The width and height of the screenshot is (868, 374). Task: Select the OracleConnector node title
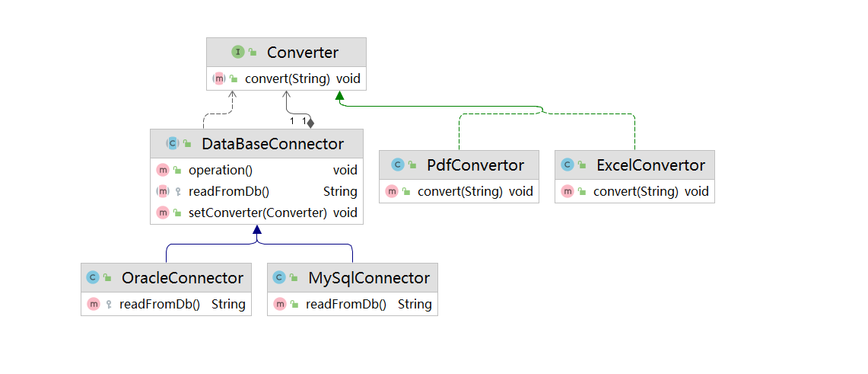click(x=181, y=278)
